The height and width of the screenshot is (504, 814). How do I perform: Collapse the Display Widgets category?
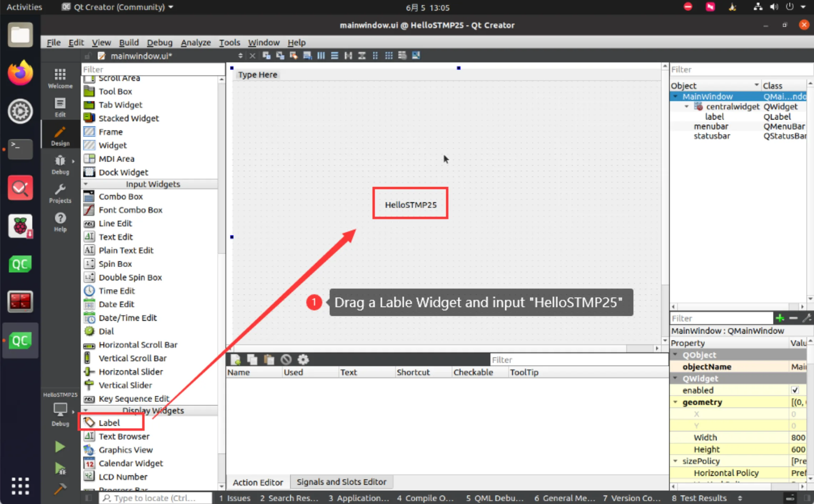[x=86, y=410]
